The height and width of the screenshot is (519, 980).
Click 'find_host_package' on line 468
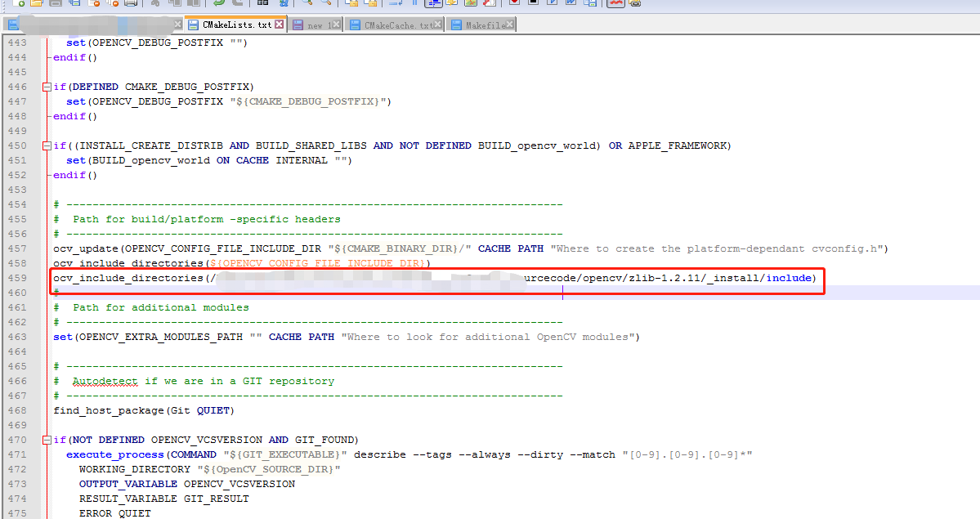coord(109,411)
